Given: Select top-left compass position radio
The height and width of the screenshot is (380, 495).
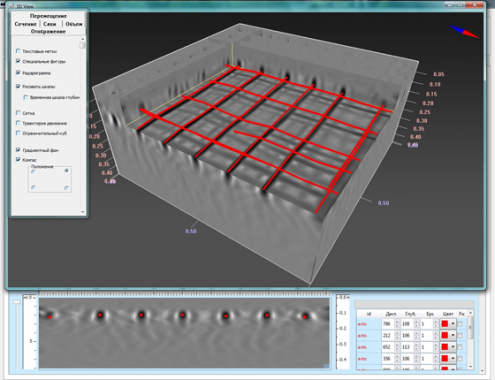Looking at the screenshot, I should pyautogui.click(x=33, y=171).
